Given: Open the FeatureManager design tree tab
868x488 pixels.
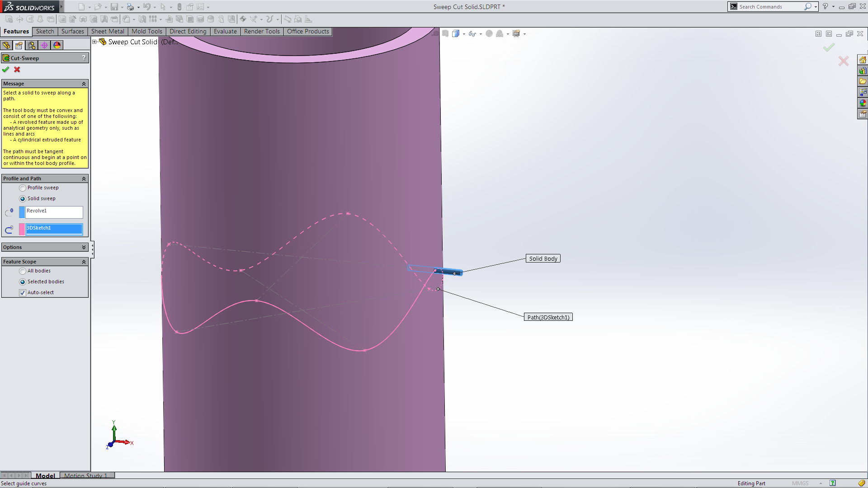Looking at the screenshot, I should click(x=6, y=45).
